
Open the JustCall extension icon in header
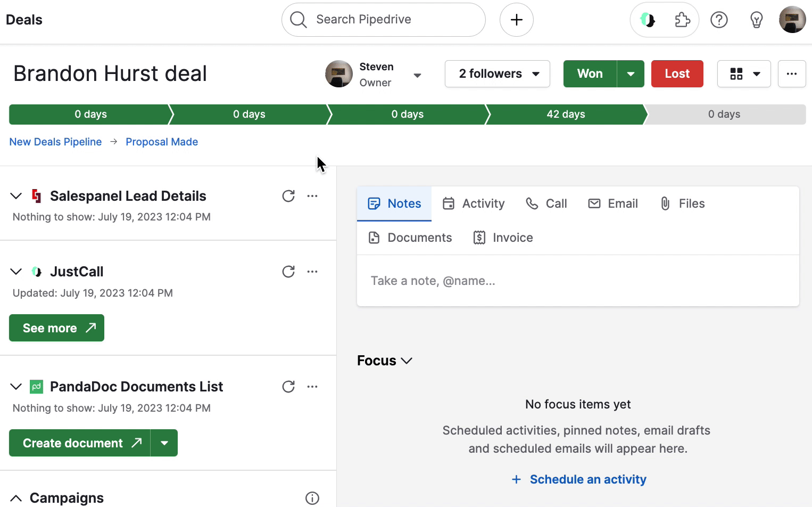pos(648,20)
